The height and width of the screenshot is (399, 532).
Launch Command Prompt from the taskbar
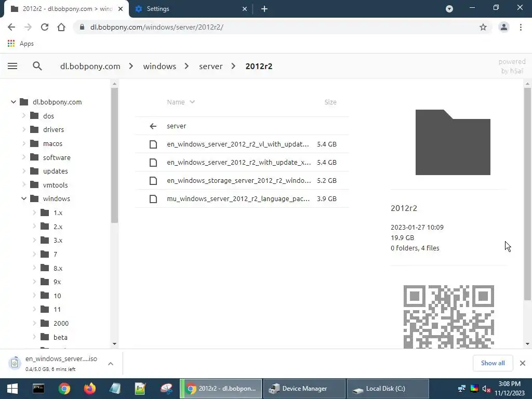38,389
